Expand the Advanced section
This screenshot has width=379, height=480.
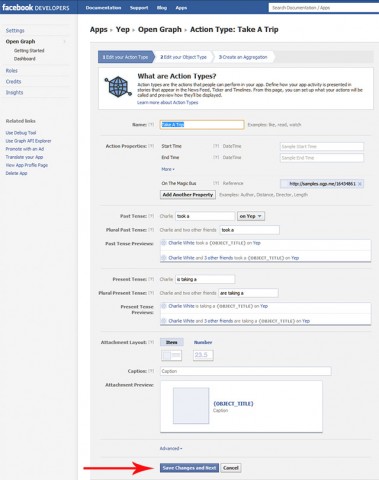click(x=171, y=448)
